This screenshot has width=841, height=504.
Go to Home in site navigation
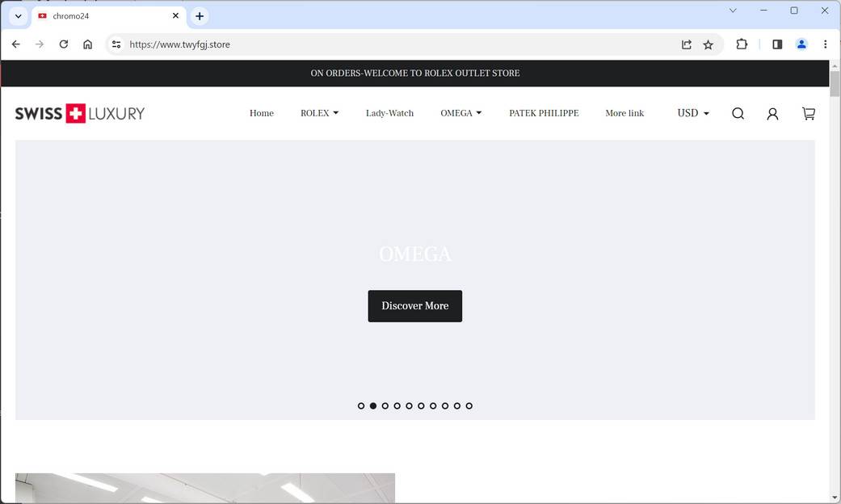(262, 113)
